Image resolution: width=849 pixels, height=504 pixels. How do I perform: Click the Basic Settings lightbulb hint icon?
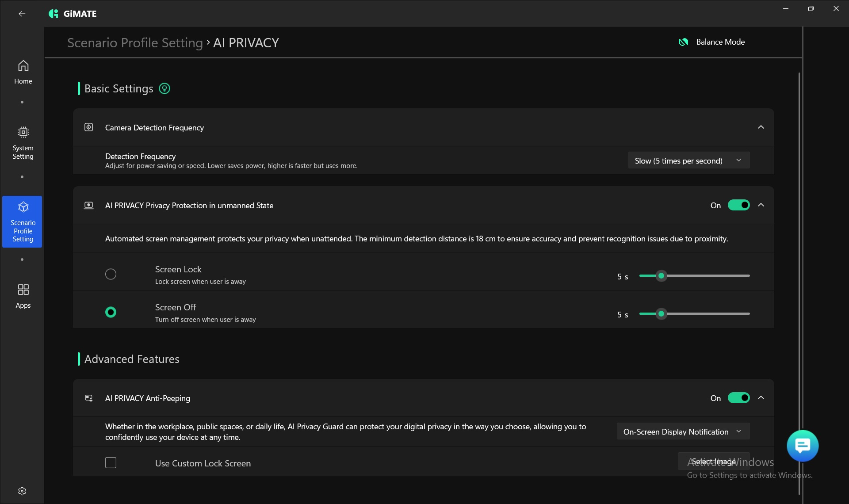click(164, 88)
